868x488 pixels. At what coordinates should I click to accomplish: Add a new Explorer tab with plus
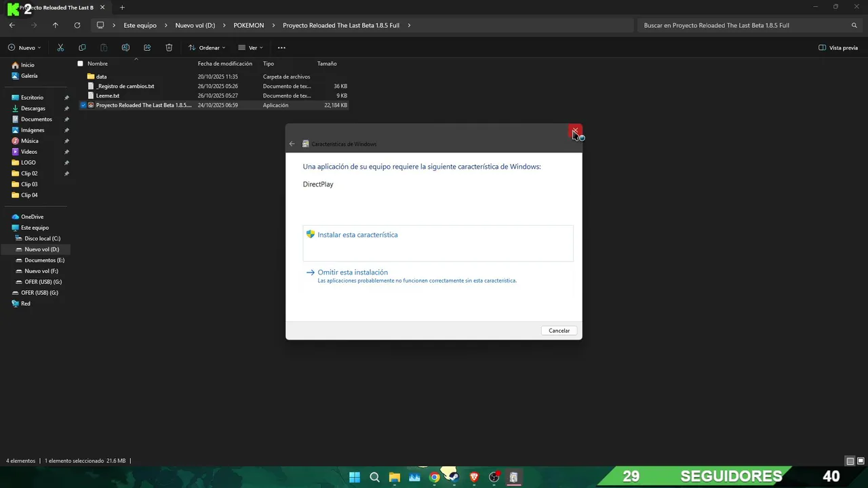tap(122, 7)
